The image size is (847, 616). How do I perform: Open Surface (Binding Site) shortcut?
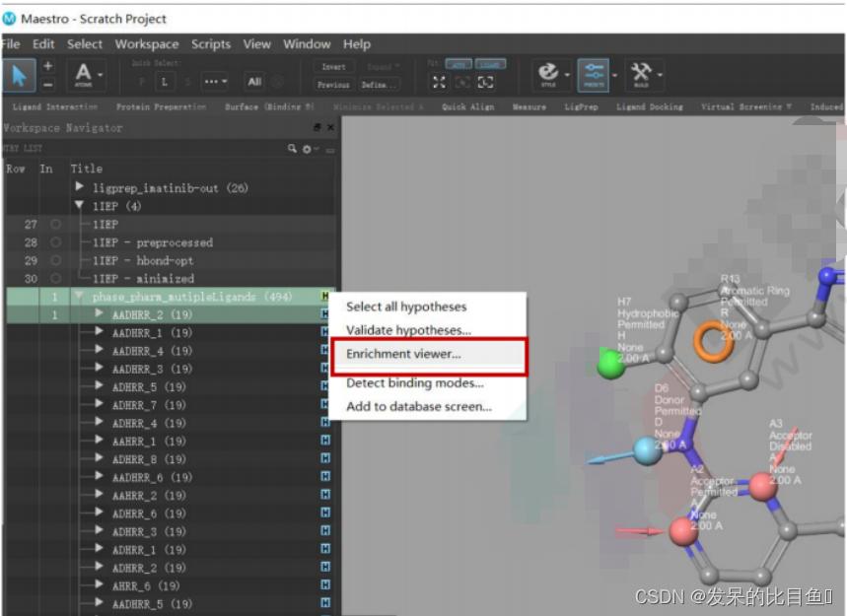[269, 106]
